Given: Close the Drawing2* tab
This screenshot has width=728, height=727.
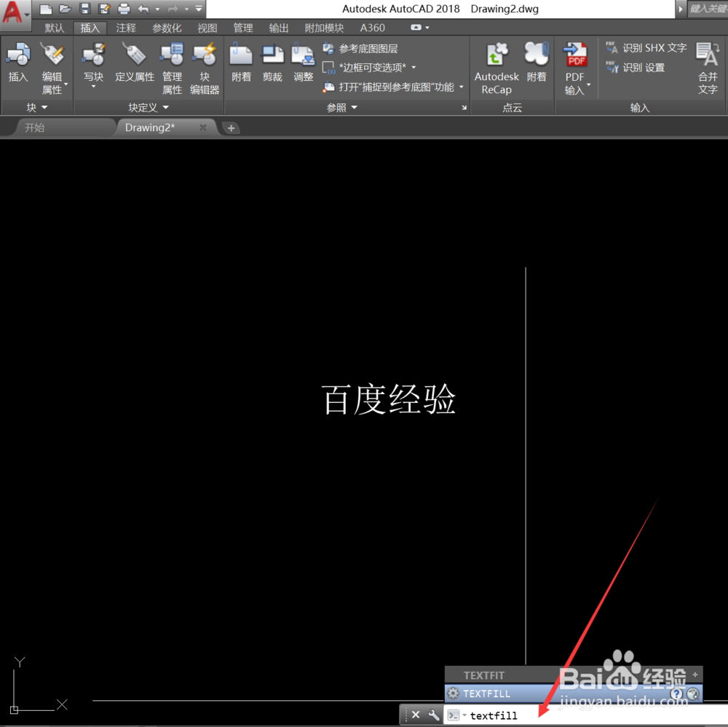Looking at the screenshot, I should (x=203, y=127).
